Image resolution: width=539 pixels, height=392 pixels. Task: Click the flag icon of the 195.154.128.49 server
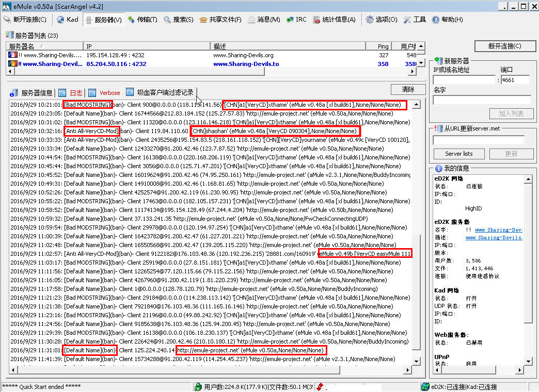[x=13, y=55]
